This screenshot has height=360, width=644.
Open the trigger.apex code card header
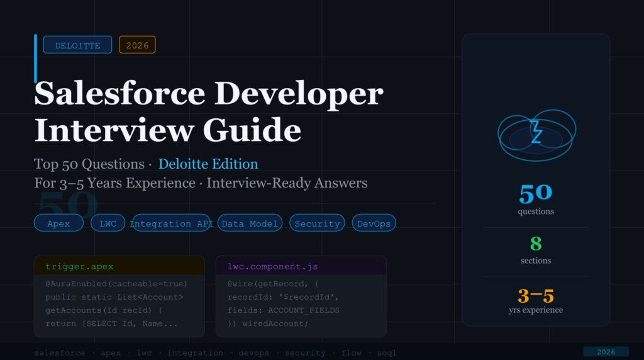coord(119,266)
